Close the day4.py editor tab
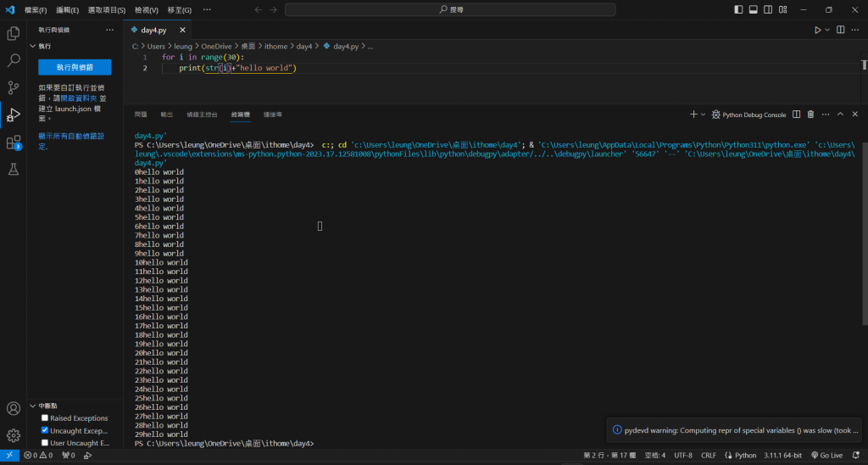The height and width of the screenshot is (465, 868). coord(183,30)
